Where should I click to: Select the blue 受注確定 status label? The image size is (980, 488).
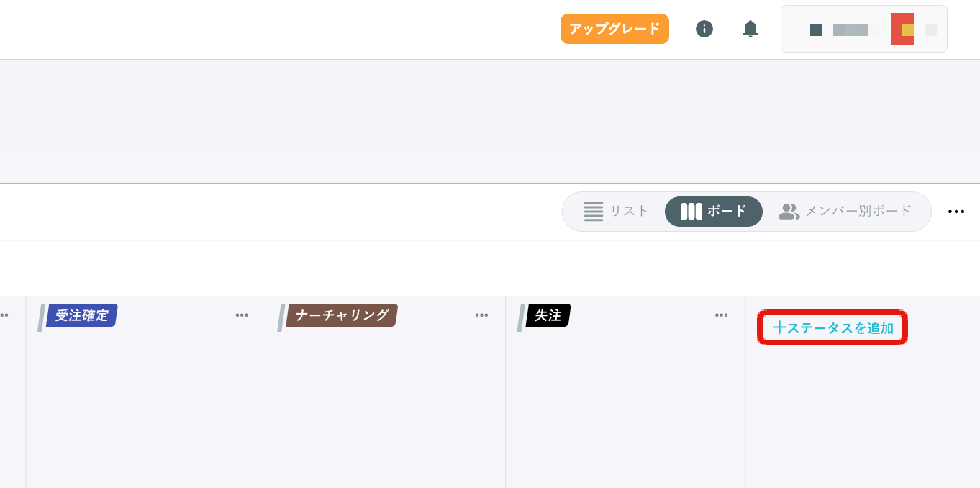pos(82,315)
